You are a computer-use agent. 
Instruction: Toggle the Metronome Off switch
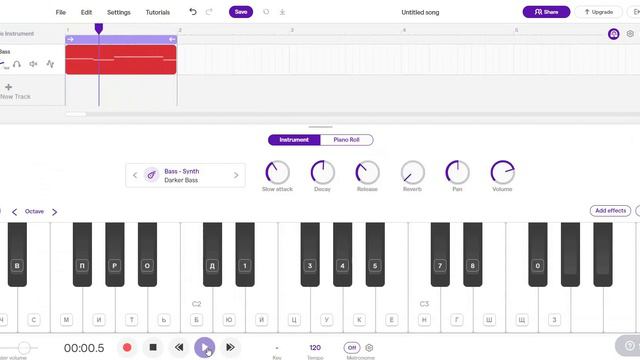[352, 348]
